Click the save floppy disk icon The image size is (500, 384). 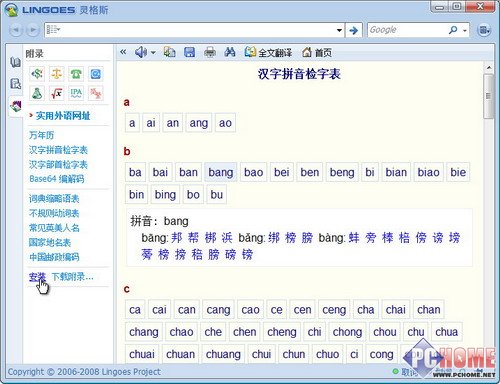190,52
